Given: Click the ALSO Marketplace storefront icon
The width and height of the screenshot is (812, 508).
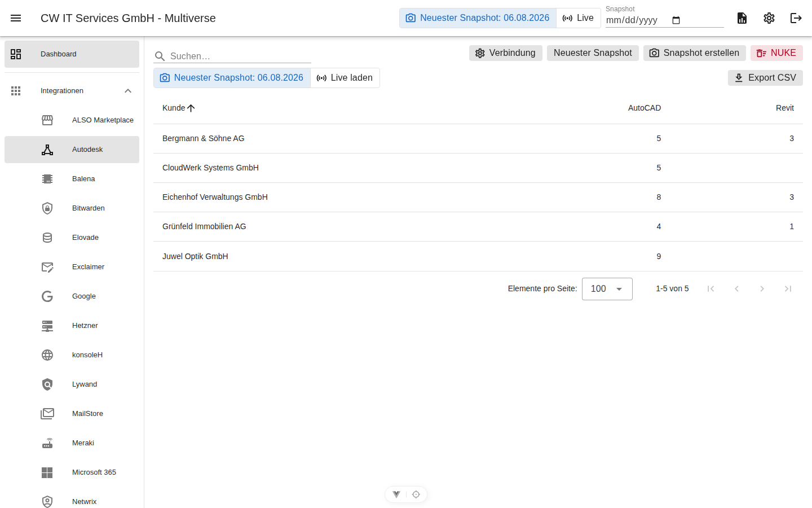Looking at the screenshot, I should click(47, 120).
